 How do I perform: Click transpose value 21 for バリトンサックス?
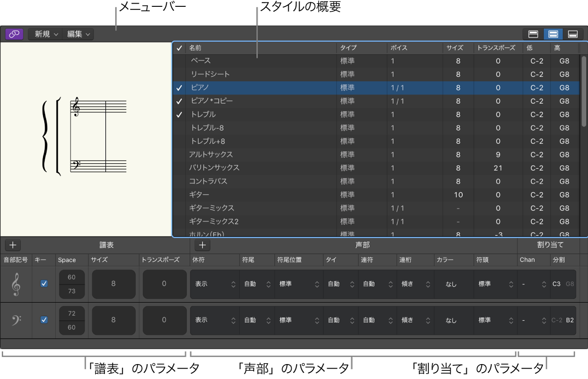pyautogui.click(x=498, y=168)
